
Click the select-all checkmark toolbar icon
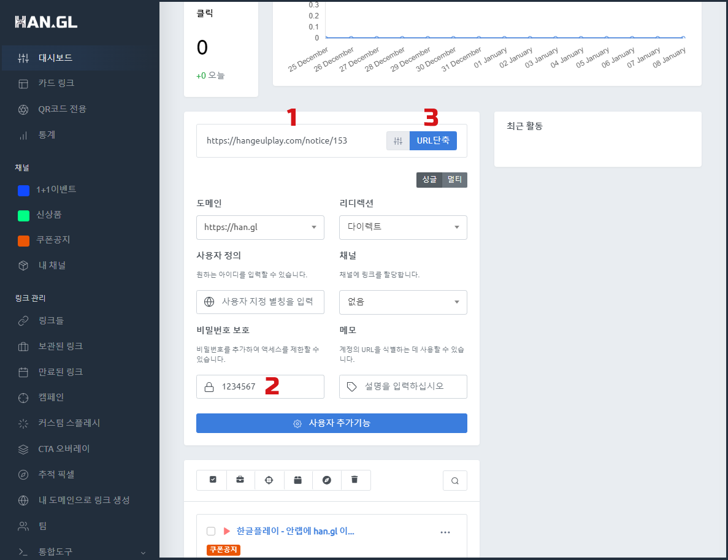pos(213,480)
